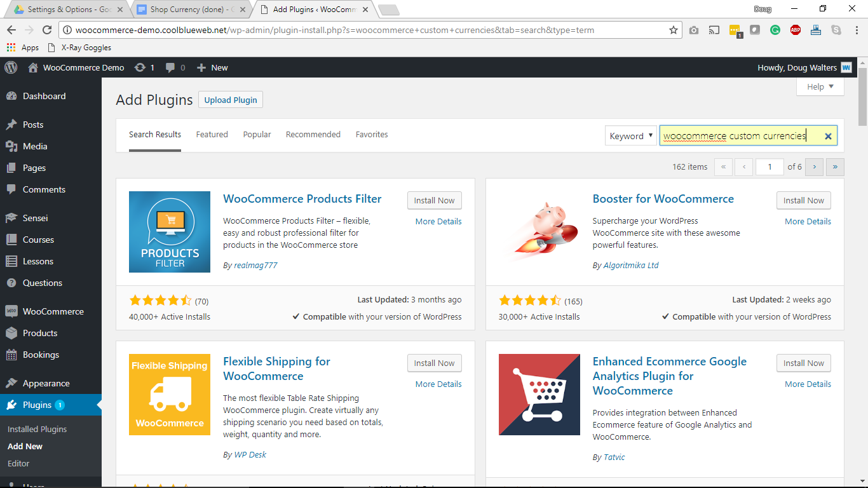Switch to the Featured tab

212,135
